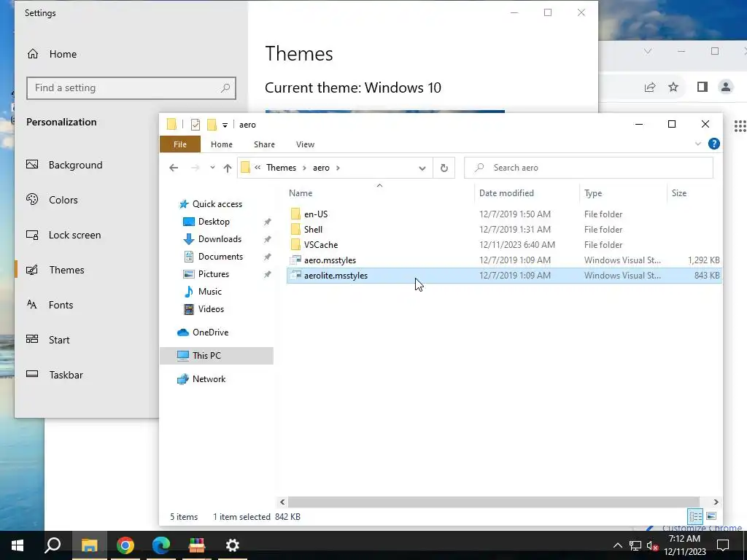Open Network in navigation pane
The height and width of the screenshot is (560, 747).
[209, 379]
